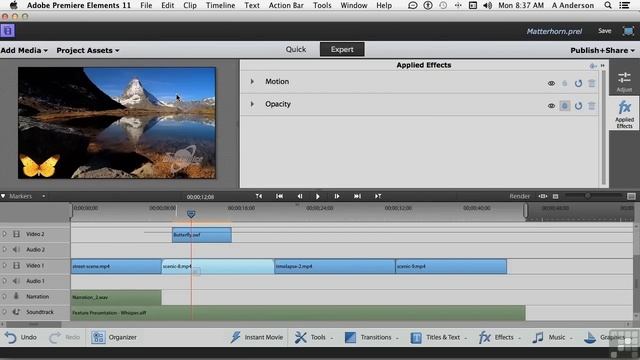The height and width of the screenshot is (360, 640).
Task: Mute the Audio 1 track speaker icon
Action: (16, 281)
